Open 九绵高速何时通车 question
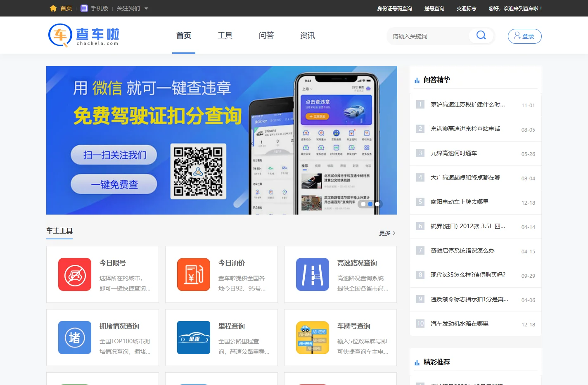Screen dimensions: 588x385 coord(454,153)
